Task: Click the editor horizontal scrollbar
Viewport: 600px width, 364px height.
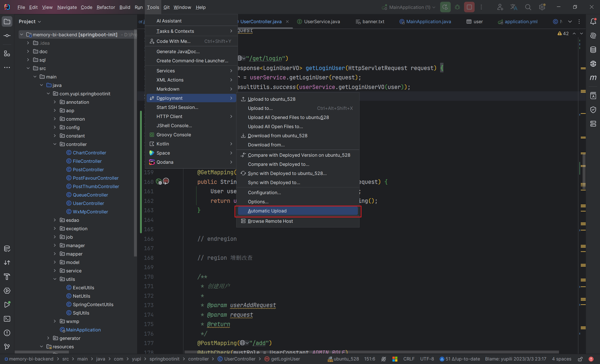Action: click(371, 352)
